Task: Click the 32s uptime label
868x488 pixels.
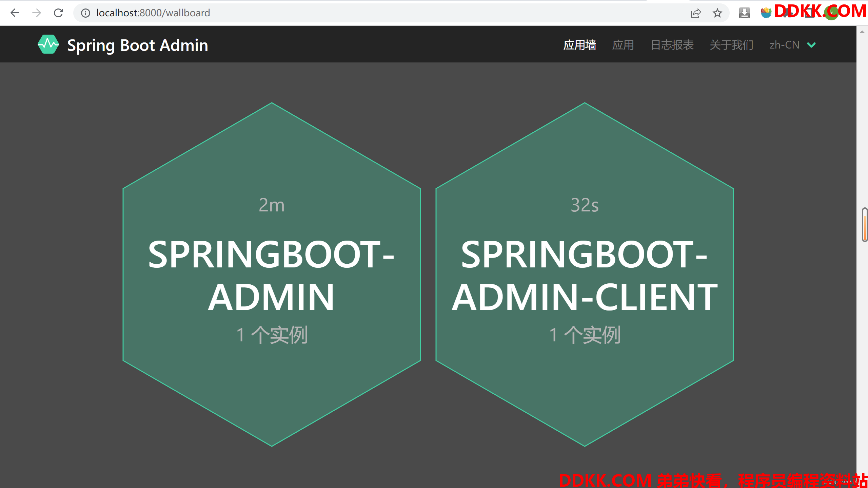Action: tap(585, 205)
